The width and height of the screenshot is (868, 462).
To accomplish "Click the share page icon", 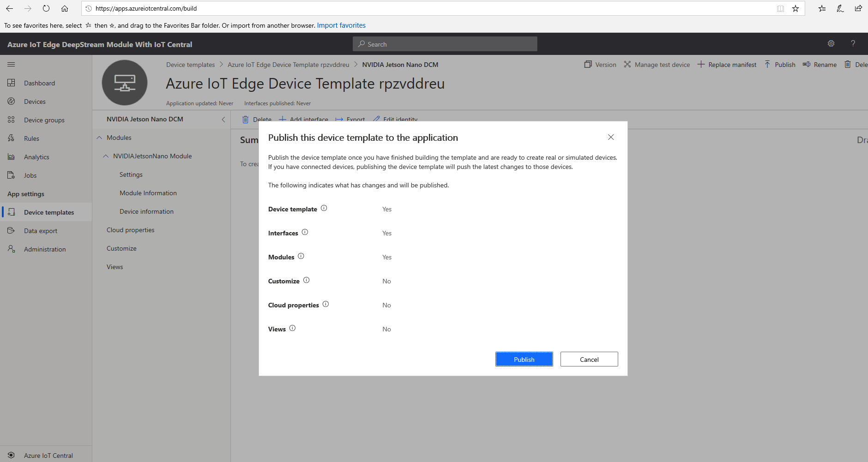I will coord(858,8).
